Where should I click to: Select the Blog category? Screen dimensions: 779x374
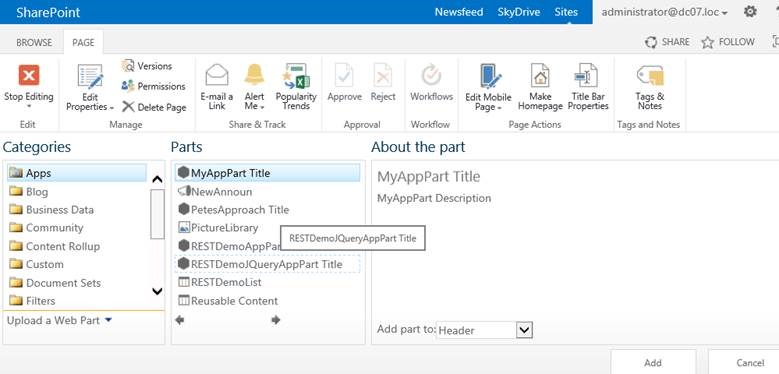pyautogui.click(x=77, y=192)
